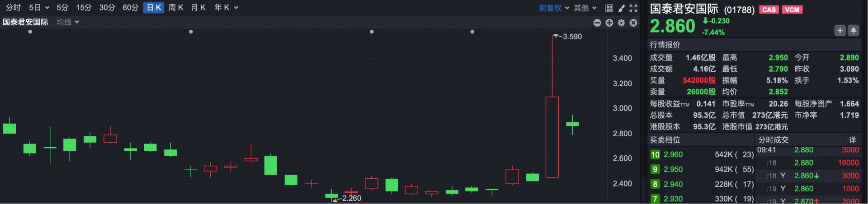The image size is (868, 204).
Task: Switch to the 分时 chart tab
Action: coord(13,8)
